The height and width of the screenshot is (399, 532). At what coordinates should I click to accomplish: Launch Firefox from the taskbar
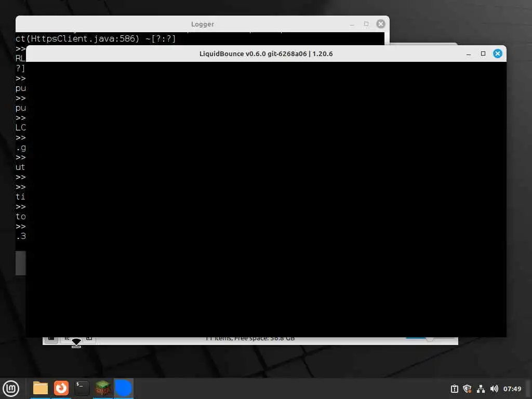[61, 388]
